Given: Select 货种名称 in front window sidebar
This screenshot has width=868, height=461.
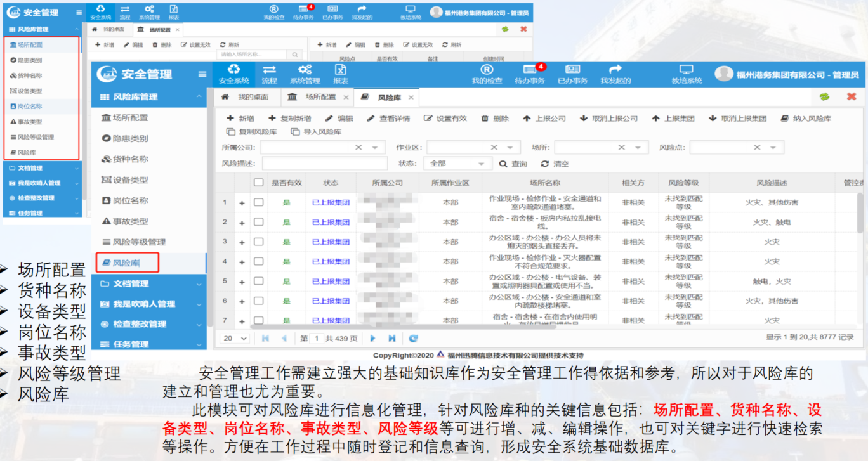Looking at the screenshot, I should tap(126, 159).
